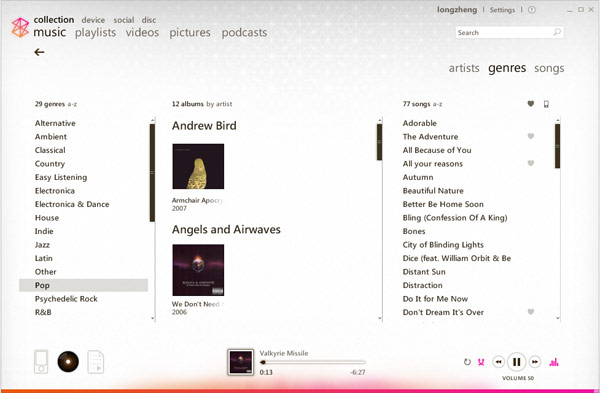Switch to the device section
This screenshot has width=600, height=393.
(93, 20)
